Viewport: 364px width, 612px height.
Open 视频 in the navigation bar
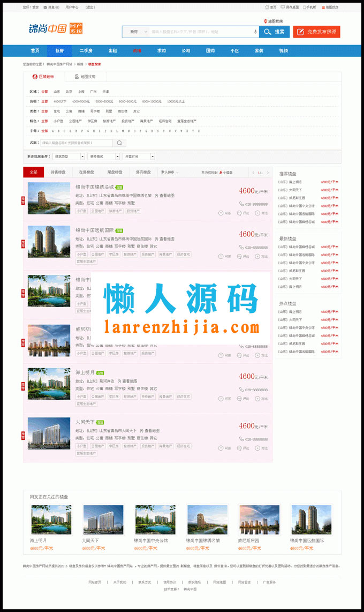click(284, 51)
